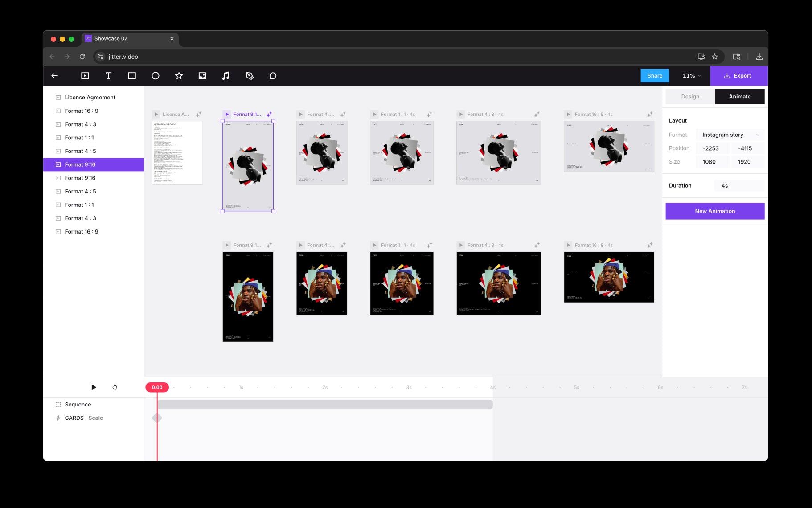
Task: Click the back arrow in the editor toolbar
Action: (x=55, y=76)
